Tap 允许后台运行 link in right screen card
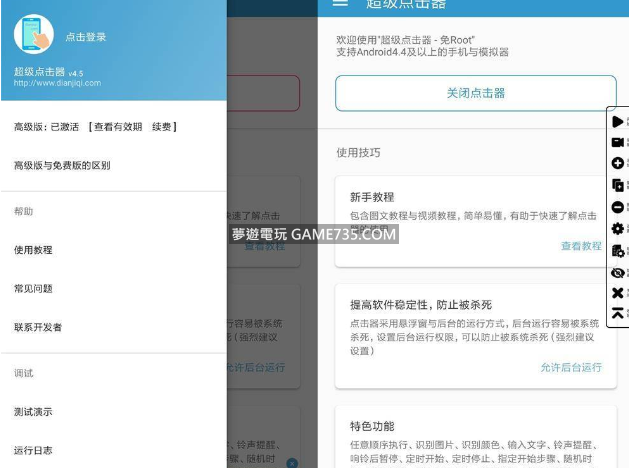The height and width of the screenshot is (468, 629). (x=571, y=367)
